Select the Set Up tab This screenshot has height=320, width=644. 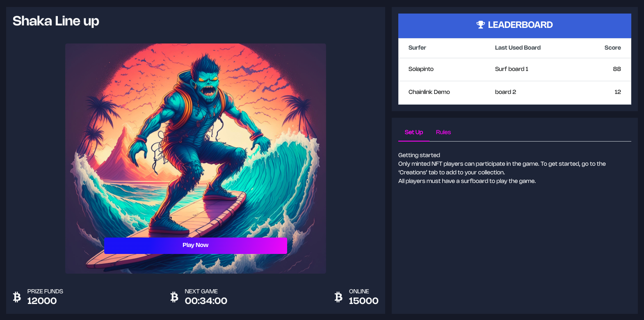[x=413, y=132]
